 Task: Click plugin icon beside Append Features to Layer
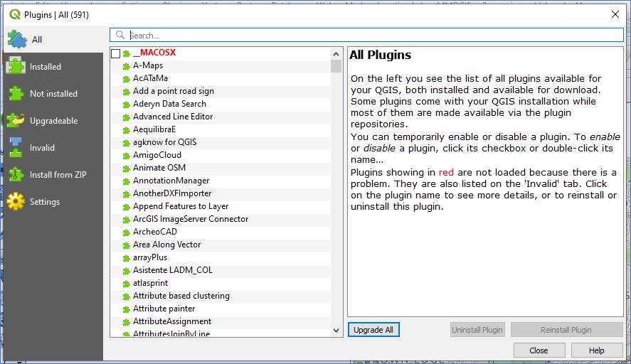[x=127, y=207]
